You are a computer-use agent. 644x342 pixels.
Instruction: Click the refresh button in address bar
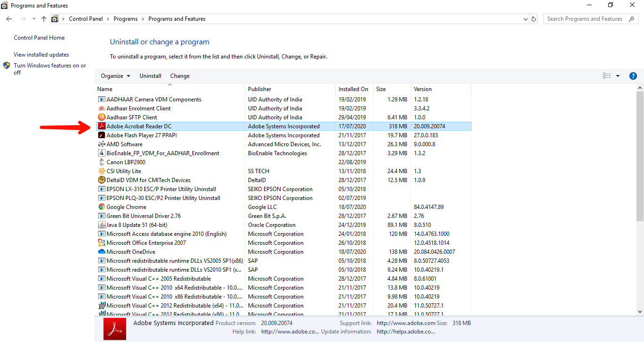coord(534,19)
